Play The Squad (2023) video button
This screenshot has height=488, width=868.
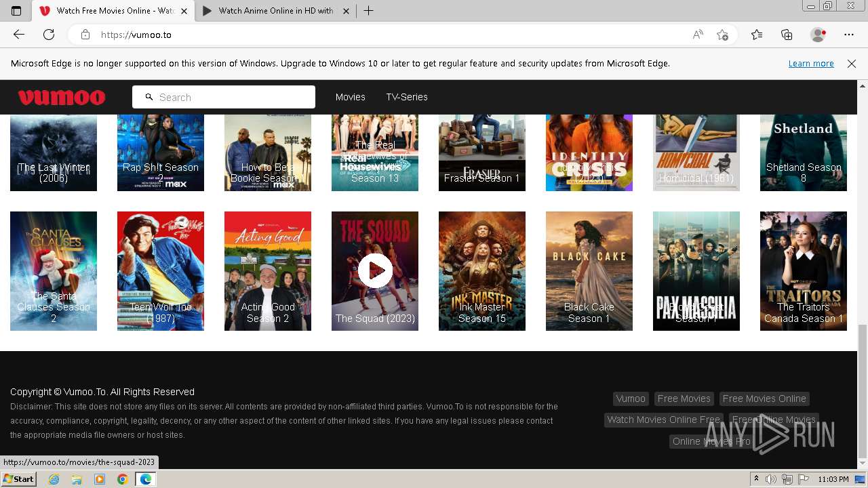(375, 270)
